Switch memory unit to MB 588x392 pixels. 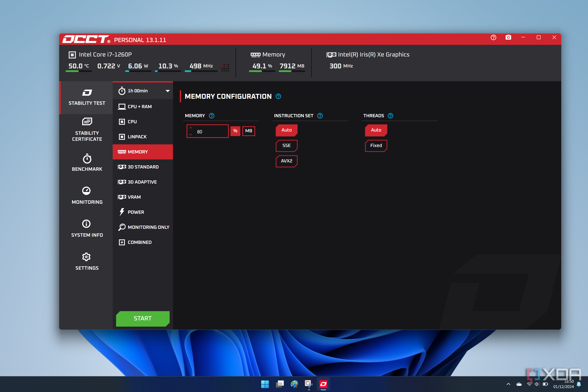pyautogui.click(x=249, y=131)
